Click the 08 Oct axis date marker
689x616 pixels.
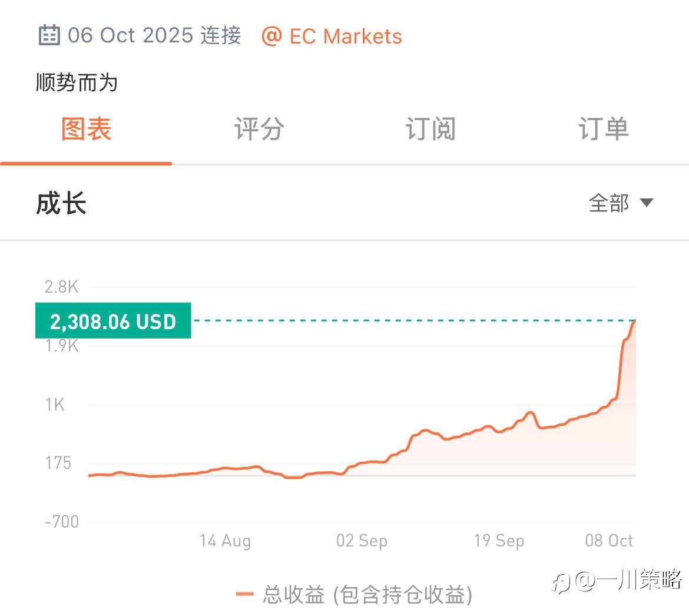click(x=609, y=541)
